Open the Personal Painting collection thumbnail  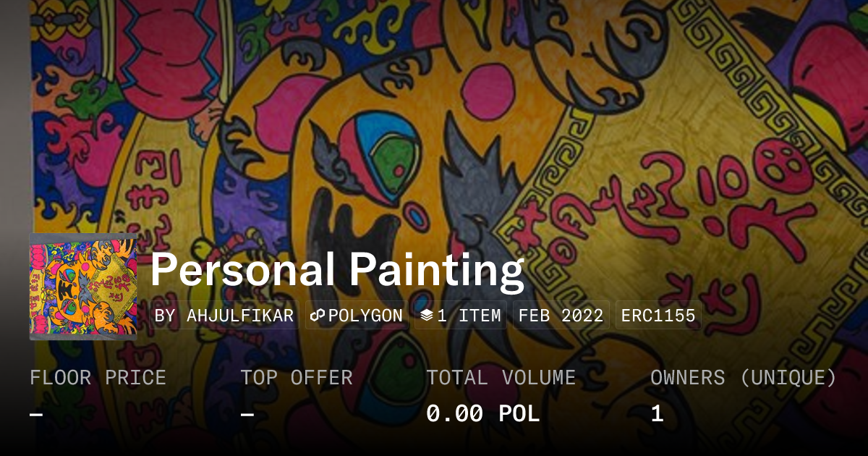pos(83,287)
